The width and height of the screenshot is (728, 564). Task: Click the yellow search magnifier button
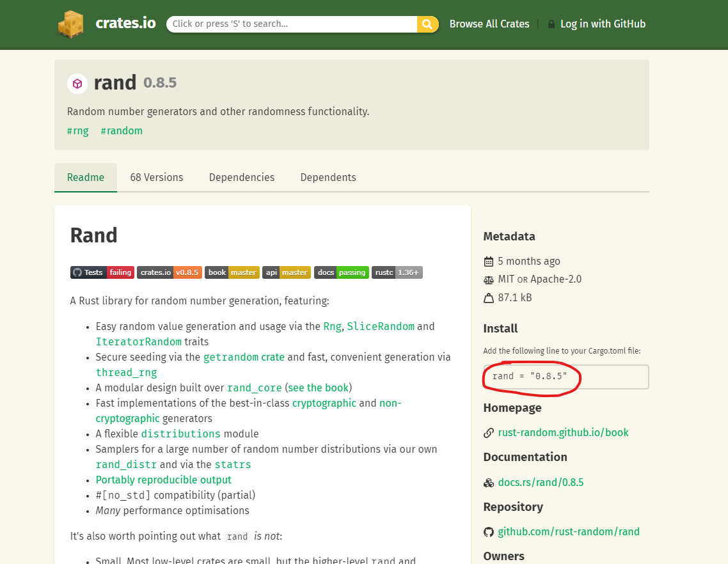click(427, 24)
